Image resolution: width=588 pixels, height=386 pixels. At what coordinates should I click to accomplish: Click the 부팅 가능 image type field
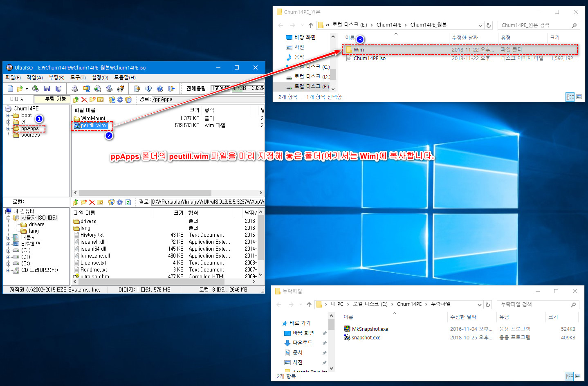tap(52, 99)
